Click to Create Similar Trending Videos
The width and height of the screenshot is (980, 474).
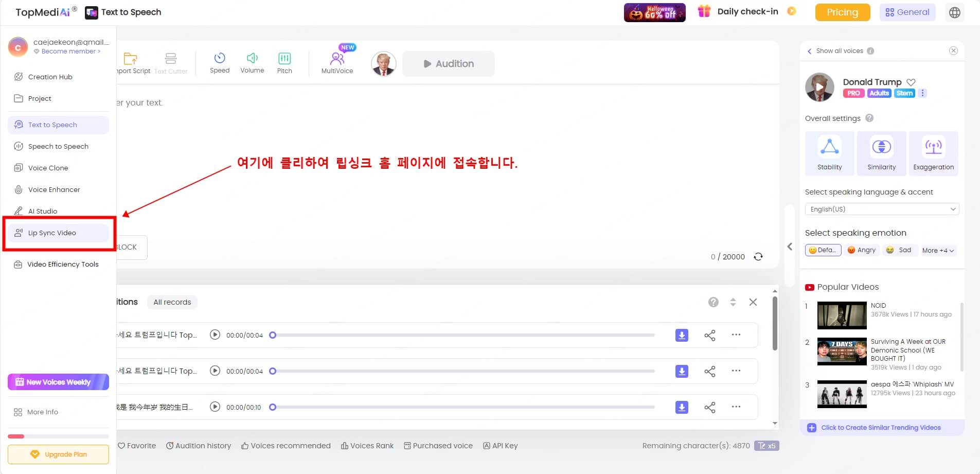pyautogui.click(x=881, y=428)
